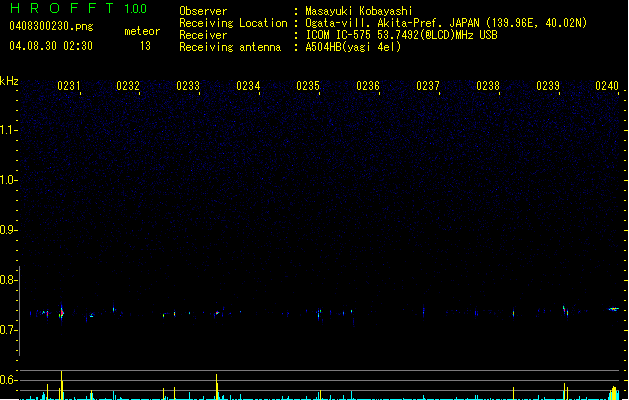Click the bright meteor echo near 0231

[x=61, y=313]
